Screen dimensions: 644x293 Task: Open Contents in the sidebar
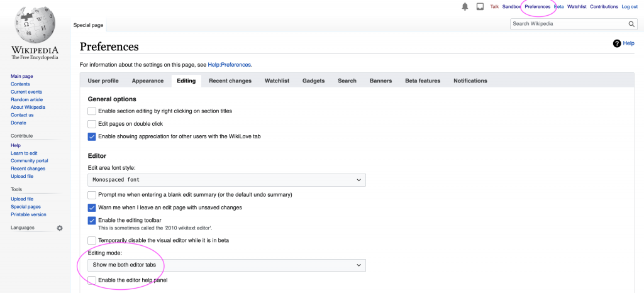(x=20, y=84)
